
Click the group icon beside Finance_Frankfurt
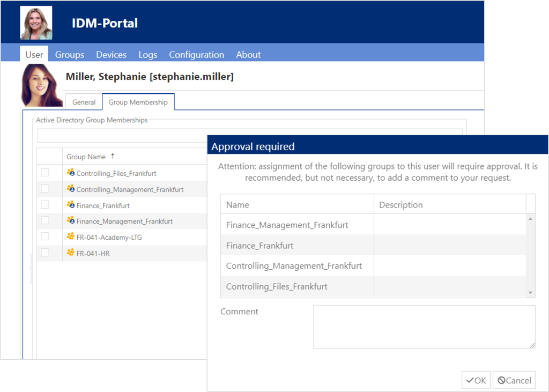[71, 205]
